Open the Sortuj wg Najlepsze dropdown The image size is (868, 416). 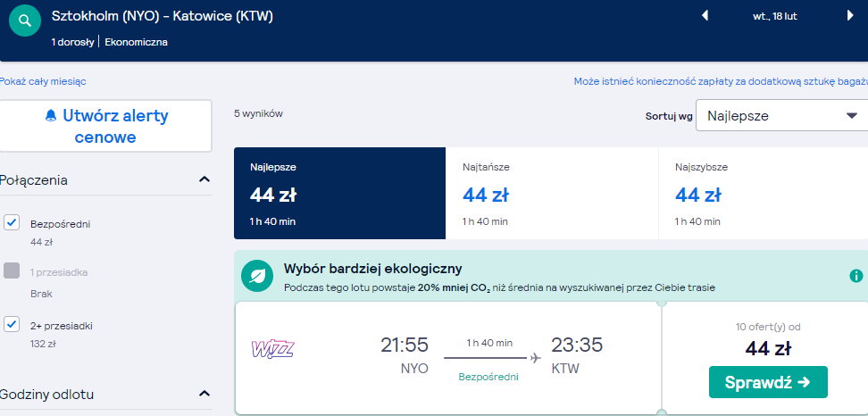pos(781,116)
